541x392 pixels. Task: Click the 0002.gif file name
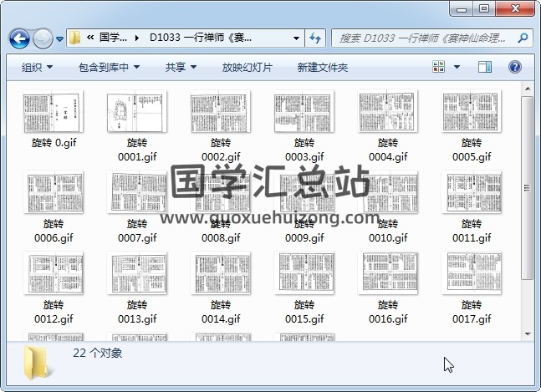pyautogui.click(x=221, y=157)
